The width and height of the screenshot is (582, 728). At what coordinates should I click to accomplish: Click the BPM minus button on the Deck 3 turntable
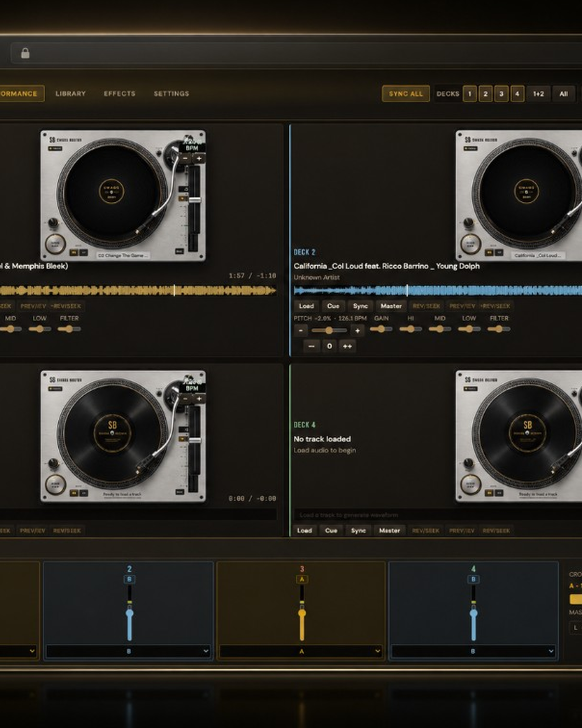[185, 399]
